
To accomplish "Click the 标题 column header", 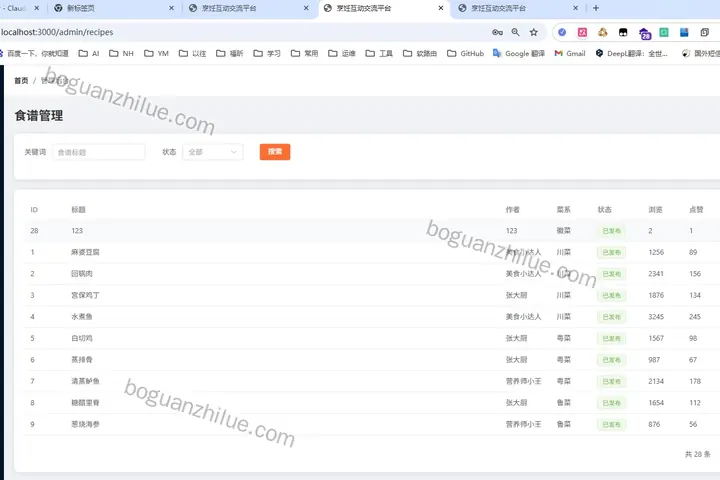I will [x=79, y=209].
